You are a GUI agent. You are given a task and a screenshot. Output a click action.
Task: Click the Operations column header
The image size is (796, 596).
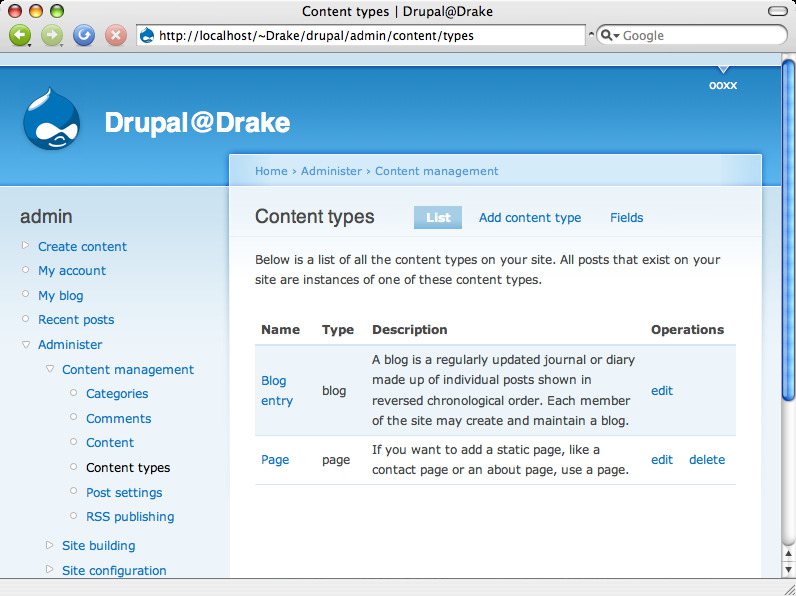pos(687,329)
